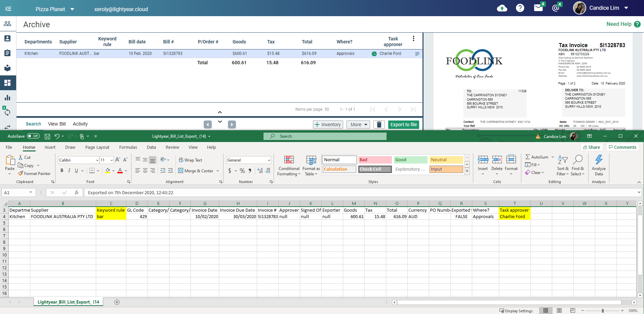Open the General number format dropdown
Viewport: 644px width, 314px height.
pyautogui.click(x=248, y=160)
